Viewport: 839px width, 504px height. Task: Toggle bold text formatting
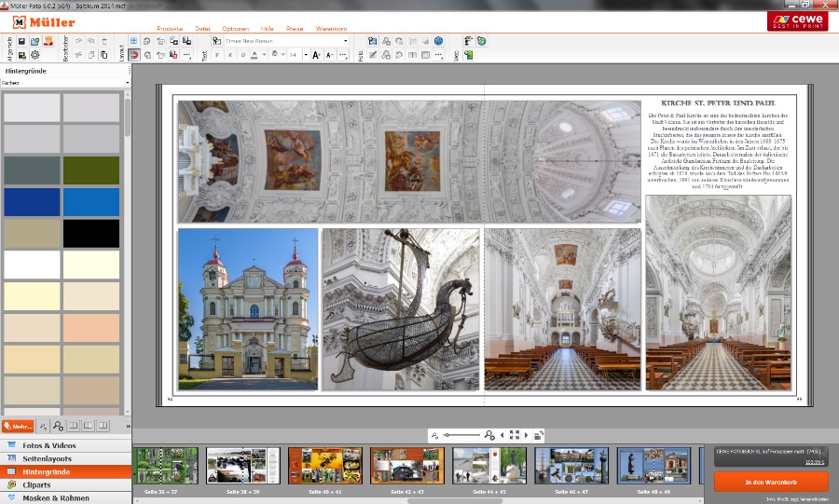(216, 55)
